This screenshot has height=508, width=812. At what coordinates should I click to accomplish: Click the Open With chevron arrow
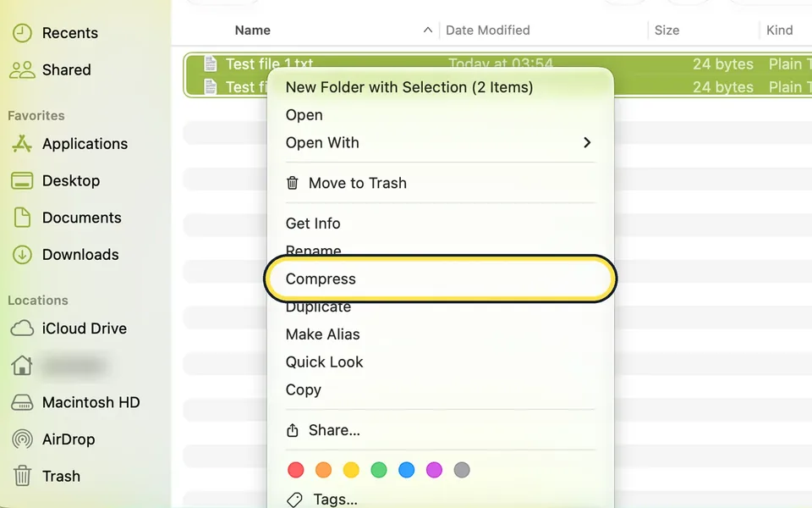click(587, 142)
